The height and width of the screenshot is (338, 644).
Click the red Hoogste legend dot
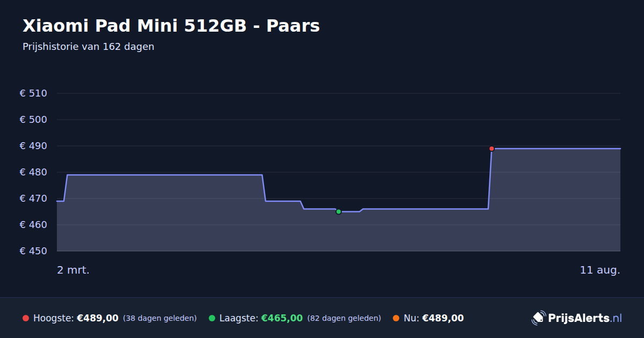tap(26, 318)
